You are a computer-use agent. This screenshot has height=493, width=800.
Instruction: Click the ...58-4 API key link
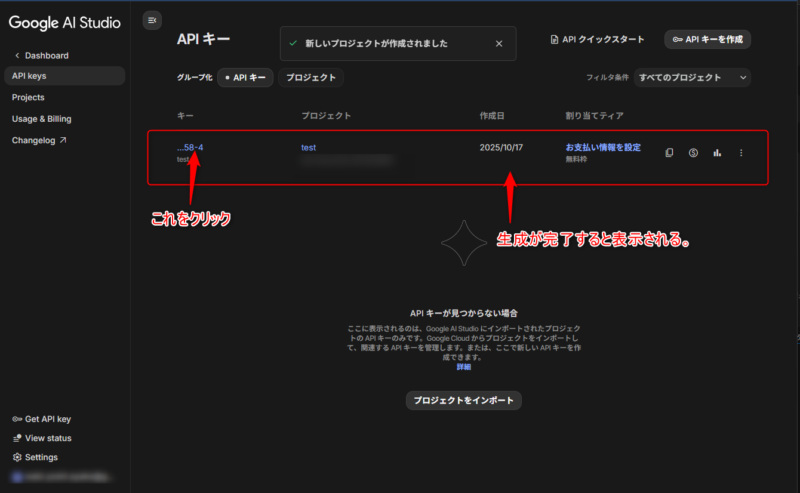pyautogui.click(x=190, y=148)
